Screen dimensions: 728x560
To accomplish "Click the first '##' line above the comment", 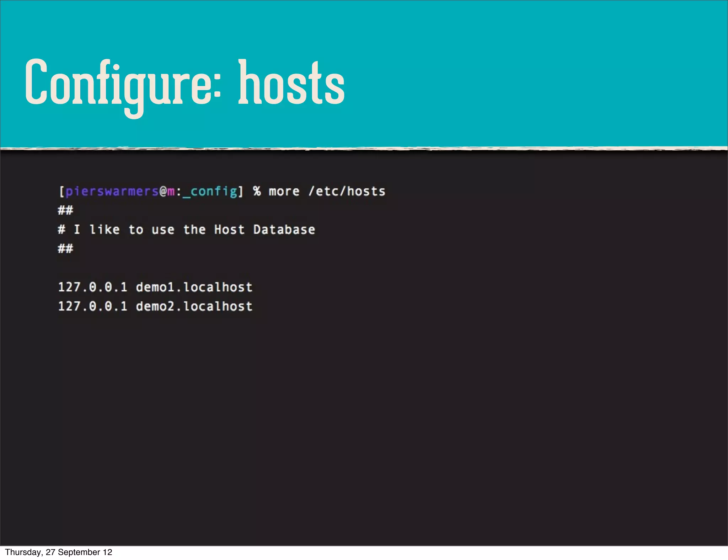I will [x=65, y=210].
